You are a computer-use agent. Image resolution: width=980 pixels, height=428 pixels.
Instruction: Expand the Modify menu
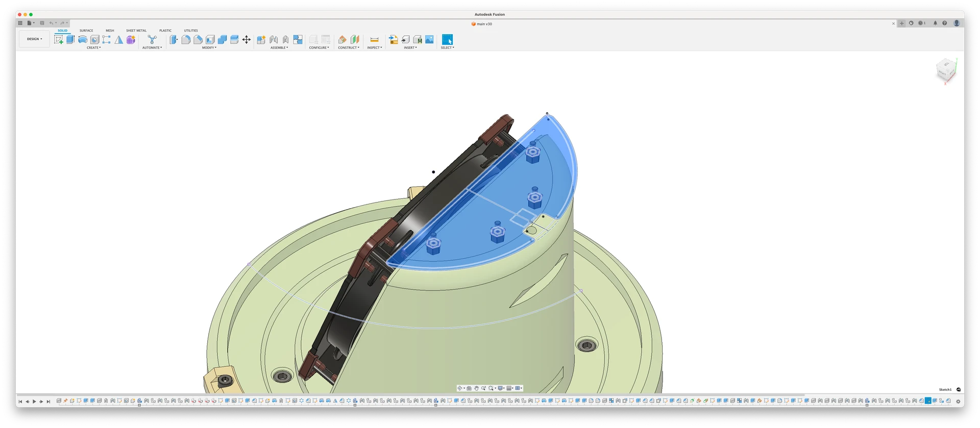click(209, 47)
